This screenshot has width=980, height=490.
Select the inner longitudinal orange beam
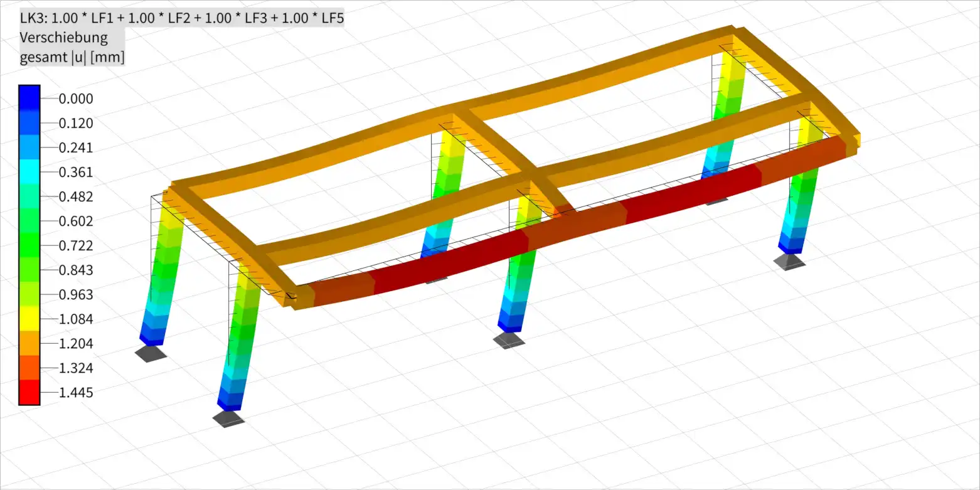(533, 179)
